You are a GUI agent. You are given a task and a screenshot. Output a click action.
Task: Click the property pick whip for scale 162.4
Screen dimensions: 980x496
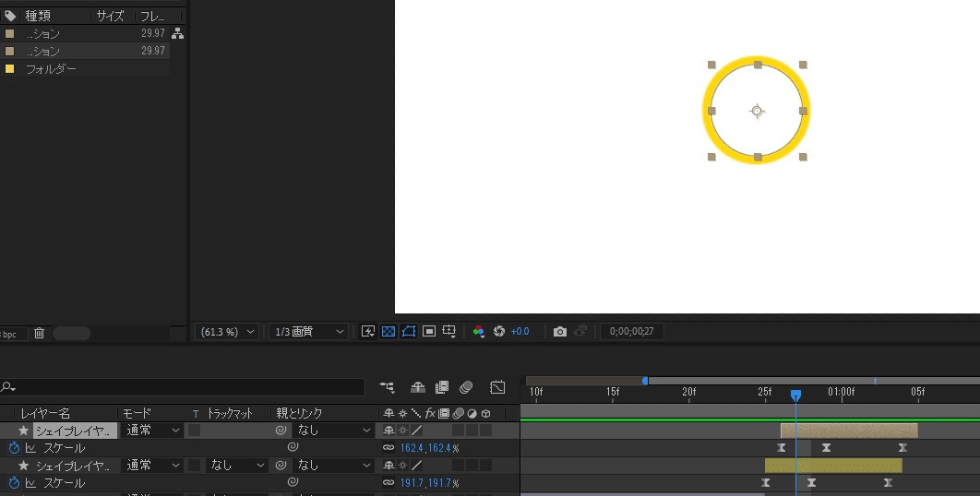[292, 447]
